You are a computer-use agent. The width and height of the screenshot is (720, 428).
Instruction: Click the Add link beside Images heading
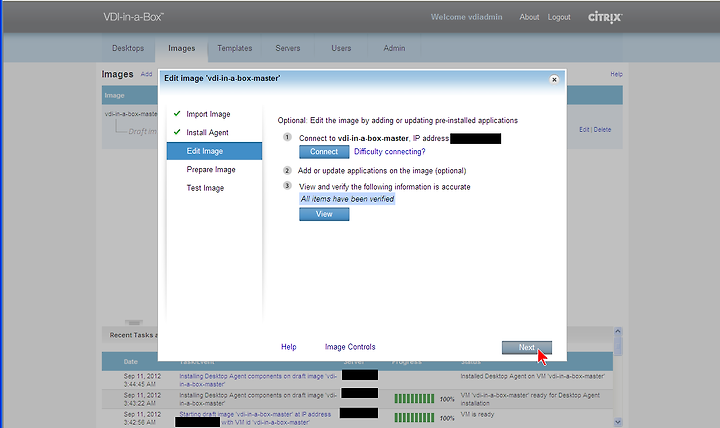pyautogui.click(x=146, y=74)
